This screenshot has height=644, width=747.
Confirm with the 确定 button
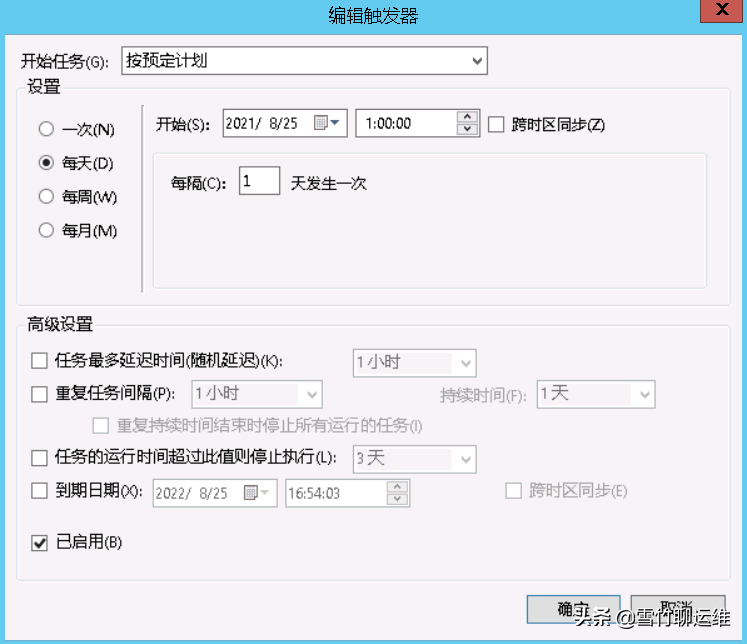574,609
